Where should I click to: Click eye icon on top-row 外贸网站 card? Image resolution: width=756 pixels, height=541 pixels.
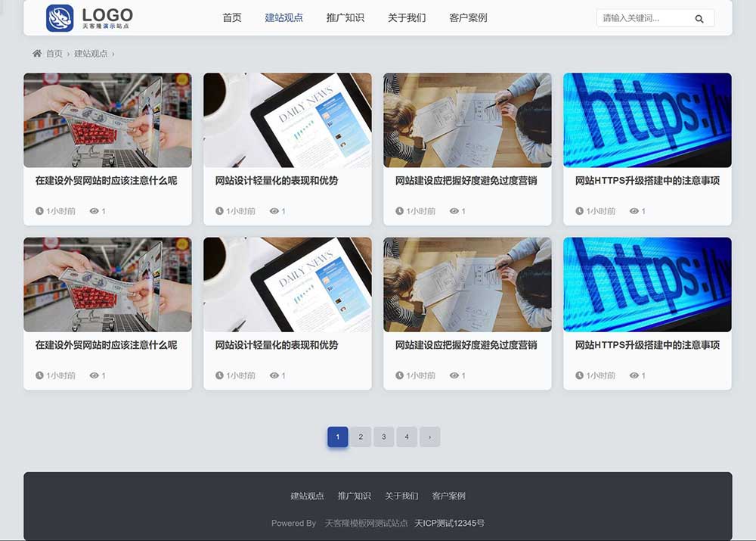coord(94,211)
